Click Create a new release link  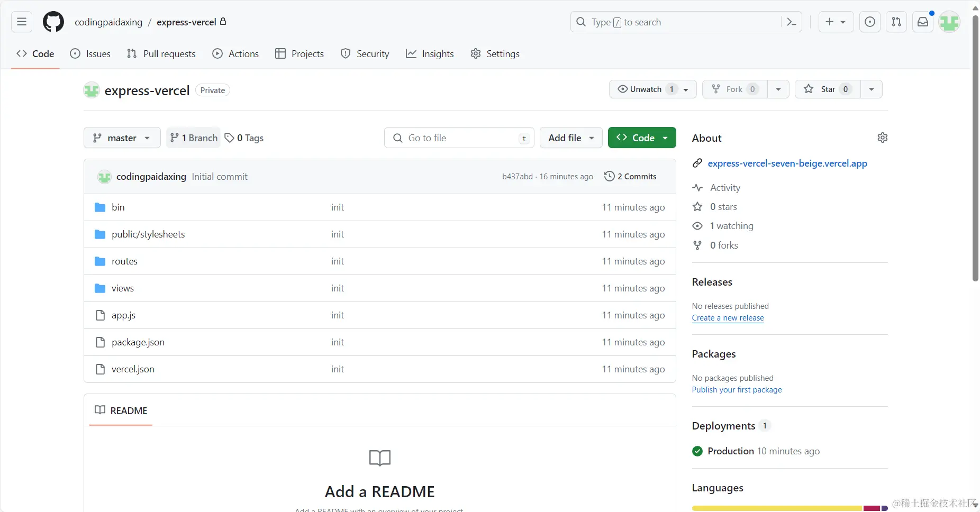(x=728, y=318)
